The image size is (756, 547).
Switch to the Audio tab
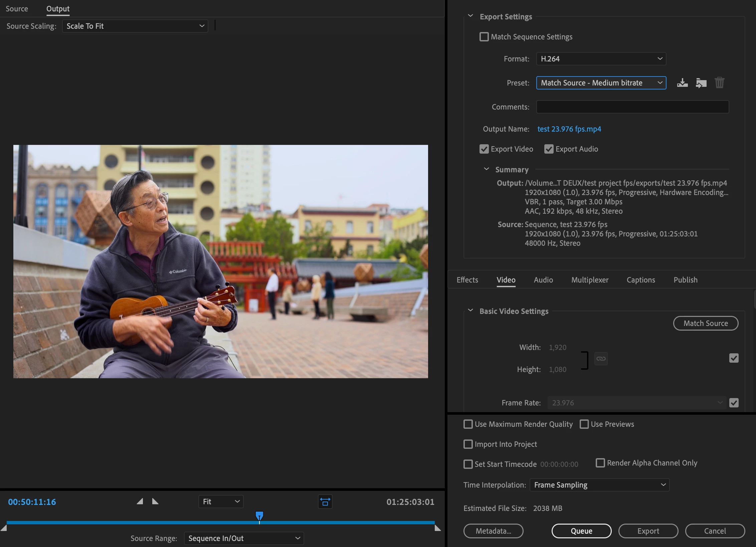pyautogui.click(x=543, y=280)
